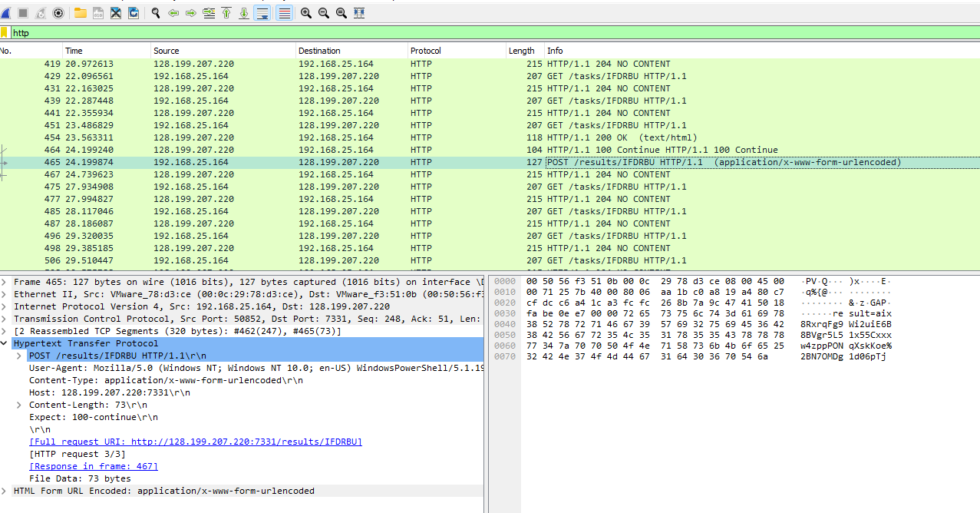Zoom out on packet text

pyautogui.click(x=324, y=13)
